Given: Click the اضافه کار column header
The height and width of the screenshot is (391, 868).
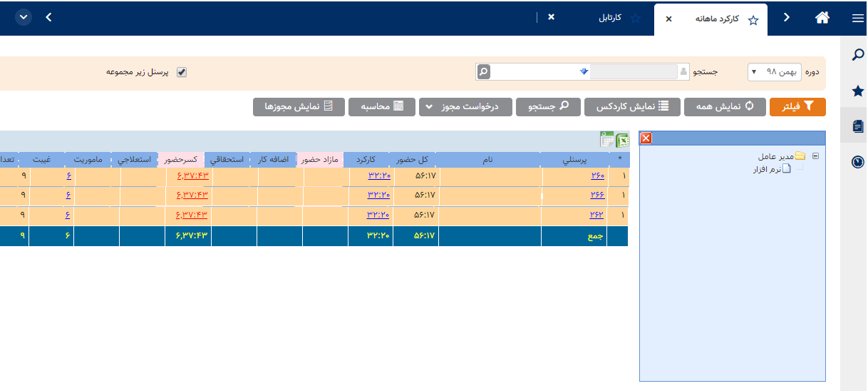Looking at the screenshot, I should tap(274, 160).
